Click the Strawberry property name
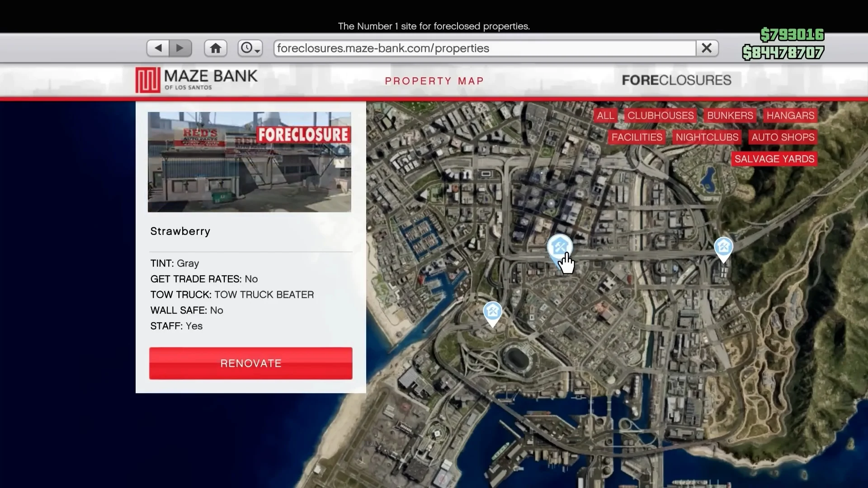This screenshot has height=488, width=868. click(180, 231)
